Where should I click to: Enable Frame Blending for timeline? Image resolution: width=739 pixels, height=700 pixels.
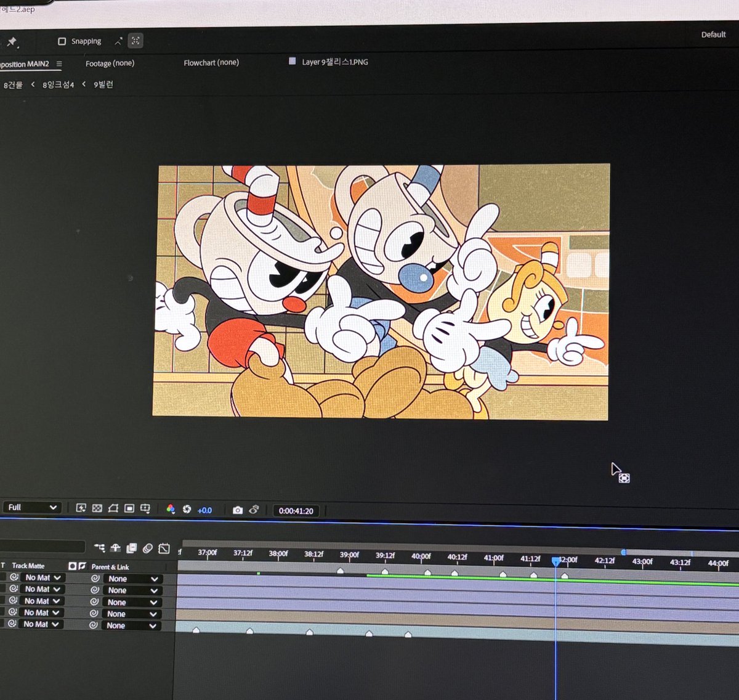coord(131,548)
